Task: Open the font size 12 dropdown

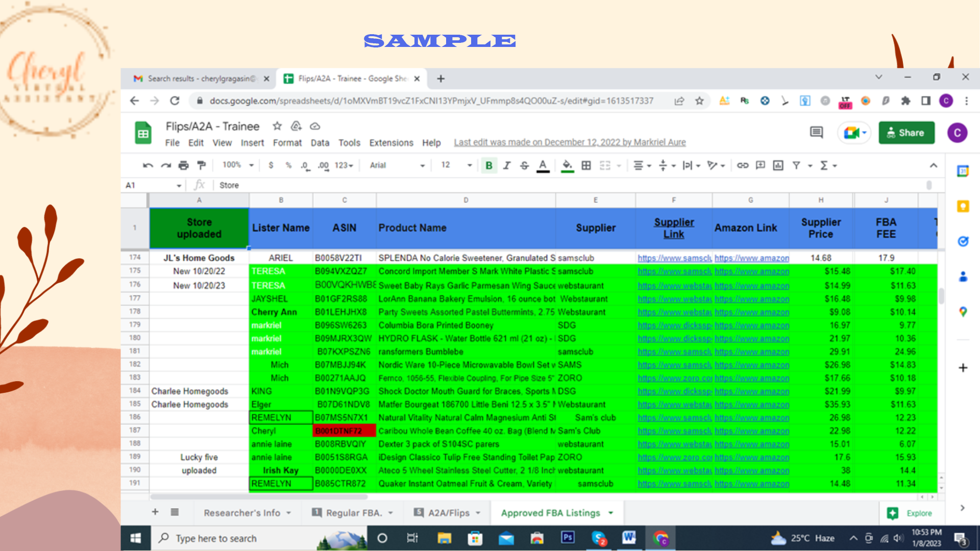Action: (x=456, y=165)
